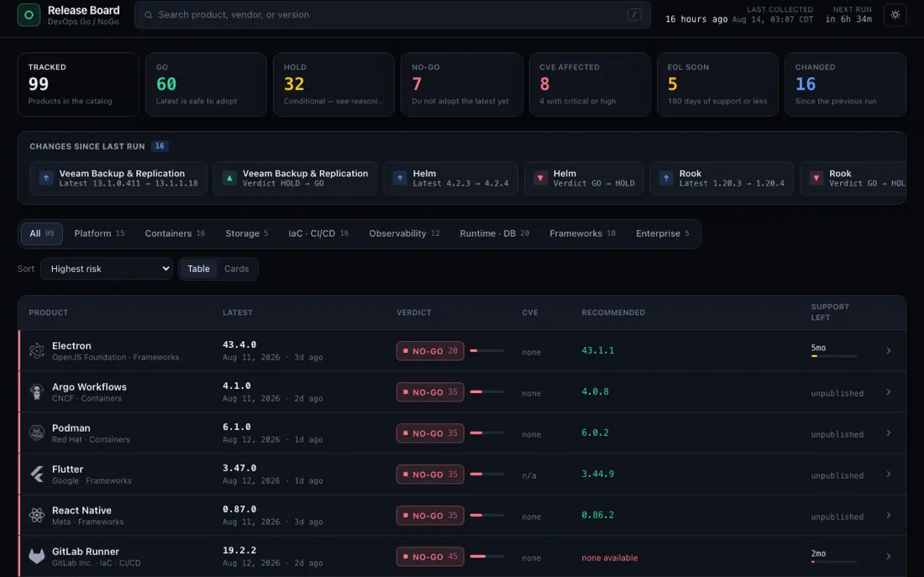Screen dimensions: 924x577
Task: Click latest version 3.47.0
Action: coord(239,468)
